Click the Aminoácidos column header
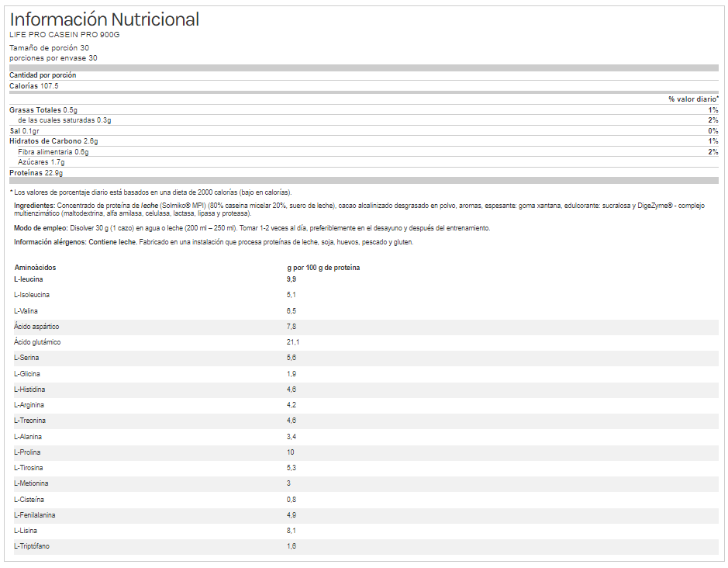 35,268
